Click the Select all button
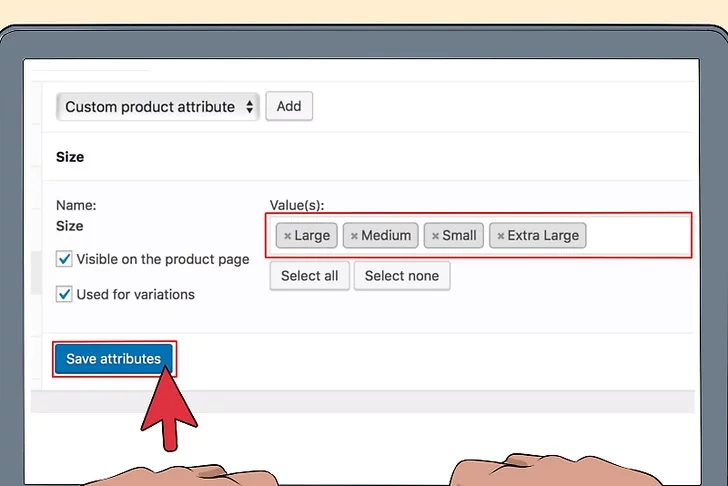The width and height of the screenshot is (728, 486). click(x=309, y=276)
